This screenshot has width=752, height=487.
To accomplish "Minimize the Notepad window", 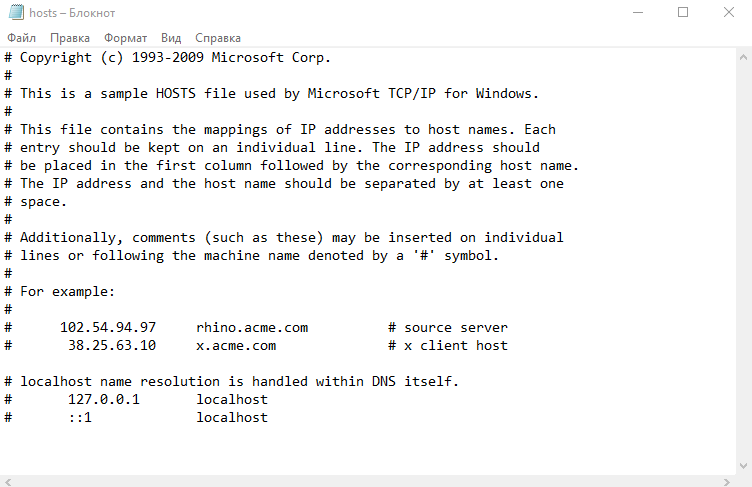I will [638, 13].
